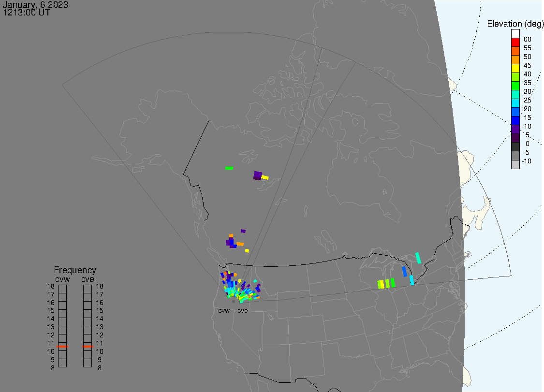The image size is (544, 392).
Task: Click the "January, 6 2023" date text
Action: tap(36, 5)
